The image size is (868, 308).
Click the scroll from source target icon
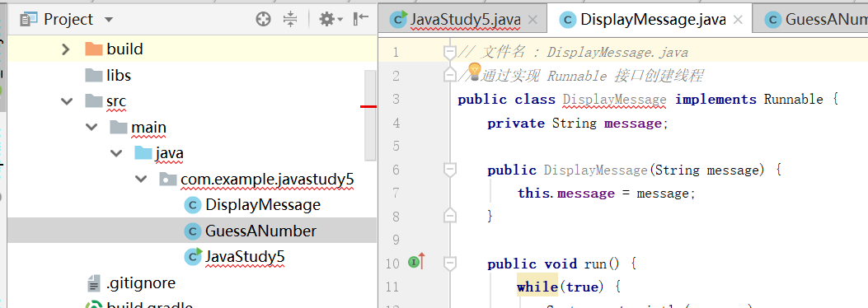tap(264, 20)
